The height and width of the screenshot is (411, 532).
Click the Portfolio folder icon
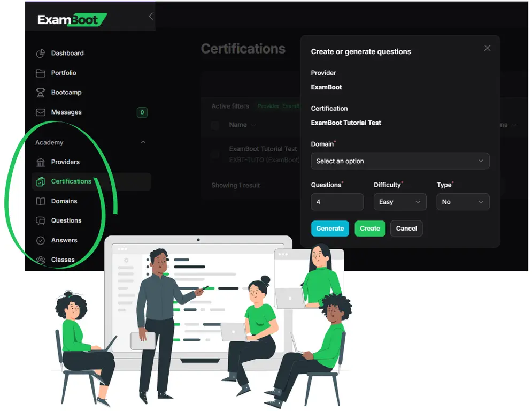click(x=40, y=73)
